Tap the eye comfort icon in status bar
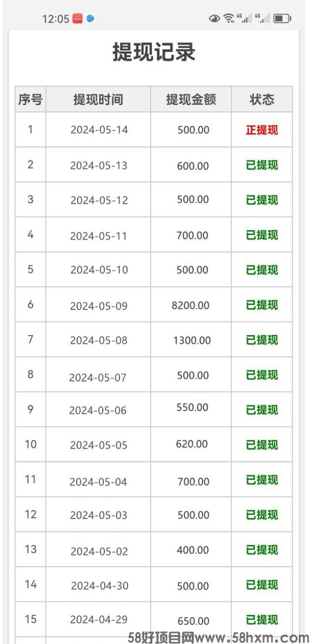The width and height of the screenshot is (309, 644). pos(214,19)
